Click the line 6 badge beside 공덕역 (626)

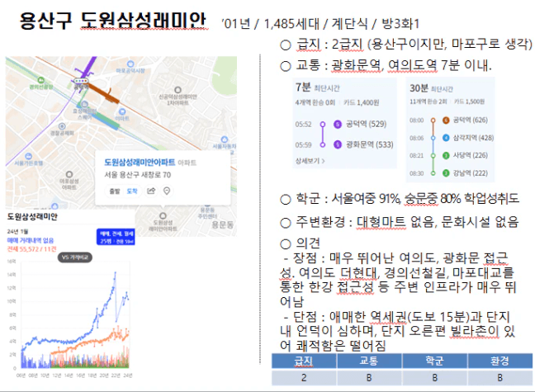[446, 120]
